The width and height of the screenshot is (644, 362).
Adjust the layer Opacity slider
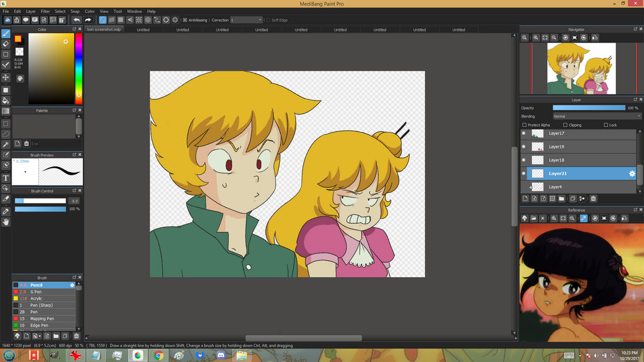(x=589, y=108)
